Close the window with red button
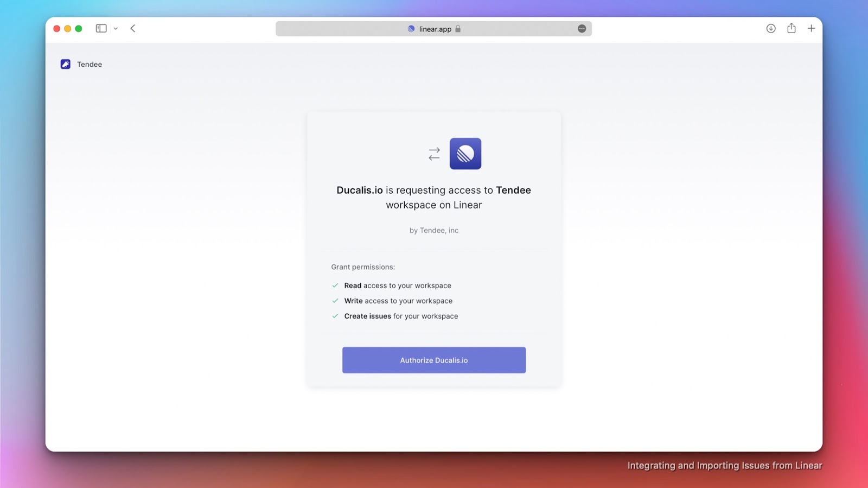 tap(56, 29)
